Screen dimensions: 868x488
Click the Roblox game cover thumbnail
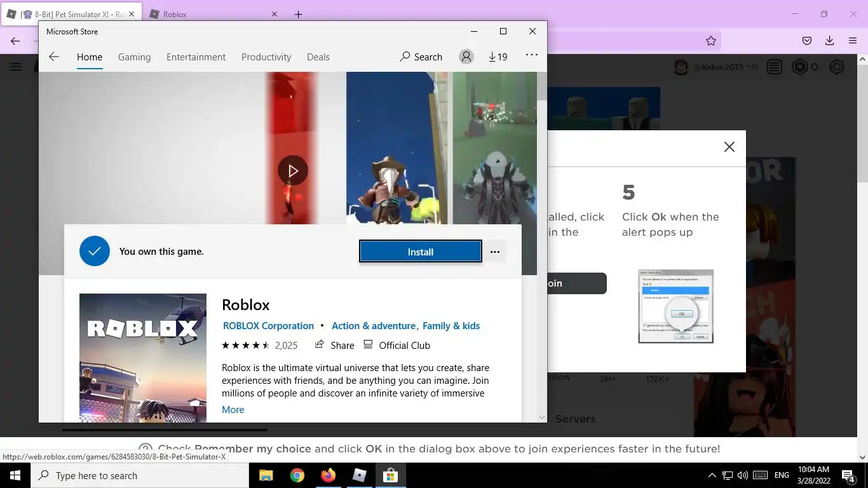point(143,357)
